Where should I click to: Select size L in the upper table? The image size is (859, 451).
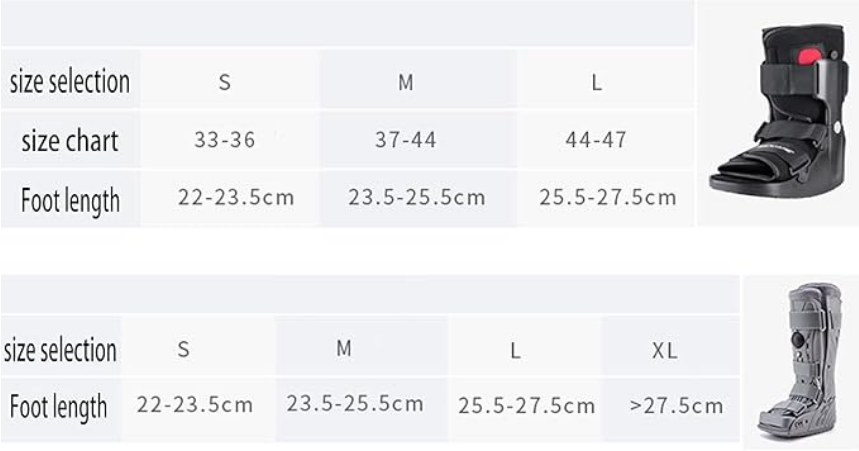597,83
